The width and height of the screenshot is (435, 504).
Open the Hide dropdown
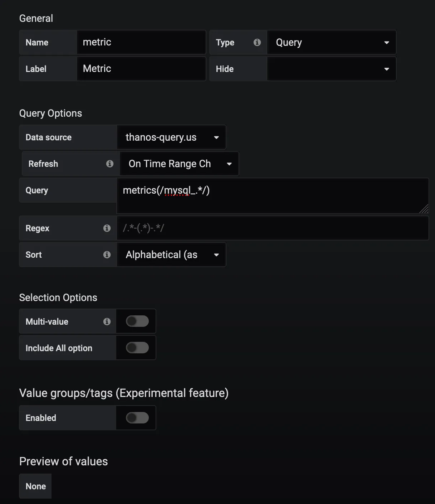[331, 69]
